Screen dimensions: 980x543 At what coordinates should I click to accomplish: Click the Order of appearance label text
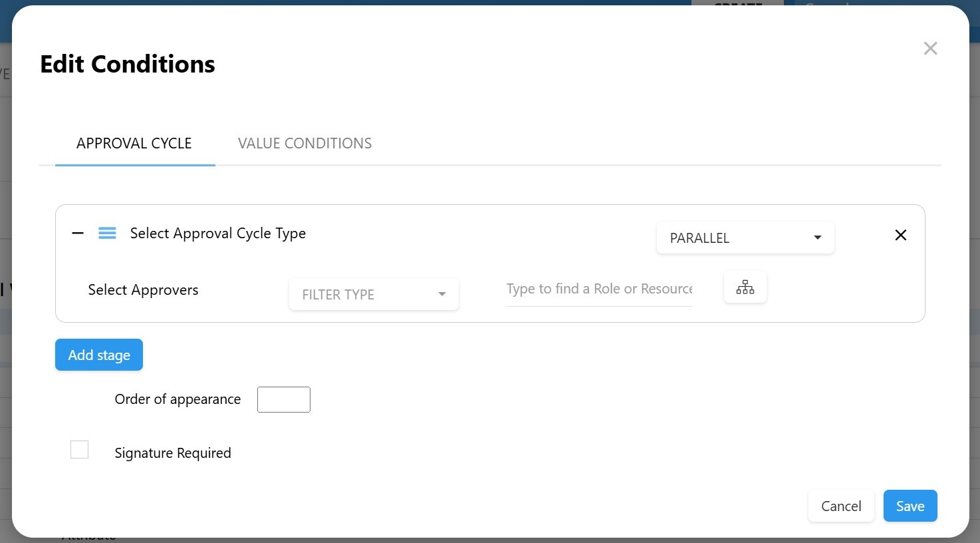coord(178,399)
